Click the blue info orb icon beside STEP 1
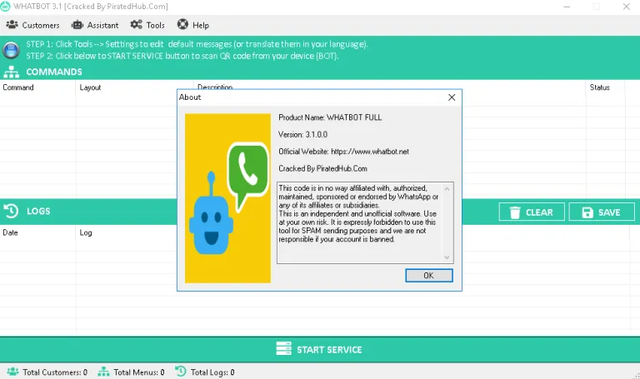Viewport: 640px width, 379px height. [11, 50]
